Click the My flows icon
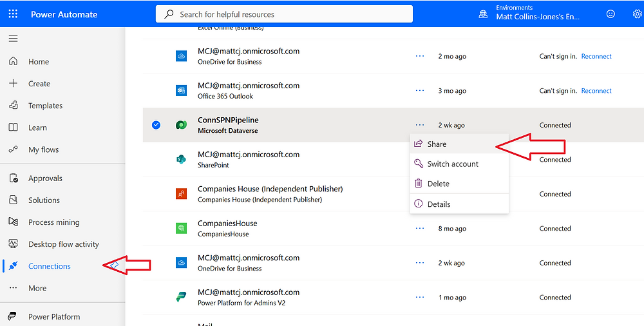This screenshot has width=644, height=326. [x=13, y=149]
